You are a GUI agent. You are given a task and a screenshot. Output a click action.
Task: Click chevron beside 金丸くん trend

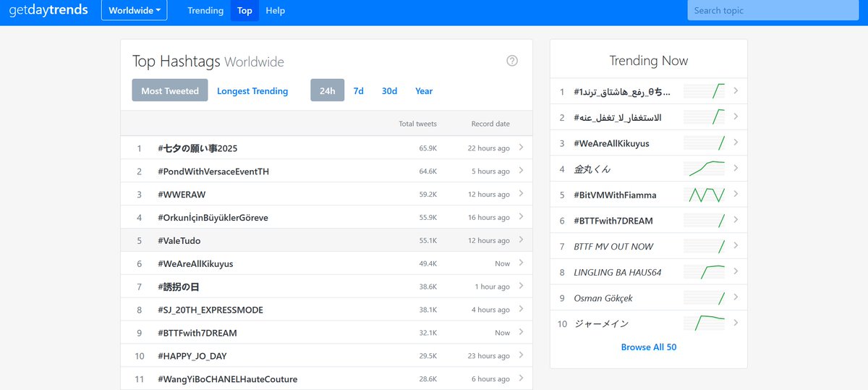tap(736, 168)
